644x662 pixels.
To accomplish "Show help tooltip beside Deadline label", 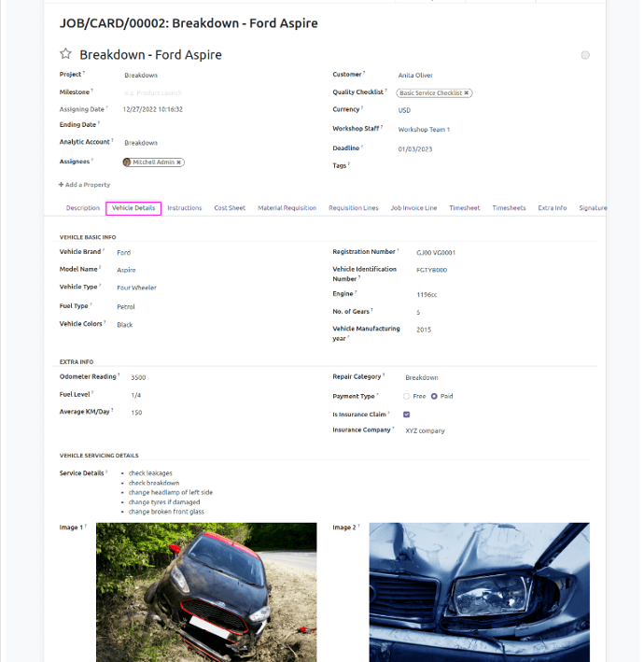I will 361,147.
